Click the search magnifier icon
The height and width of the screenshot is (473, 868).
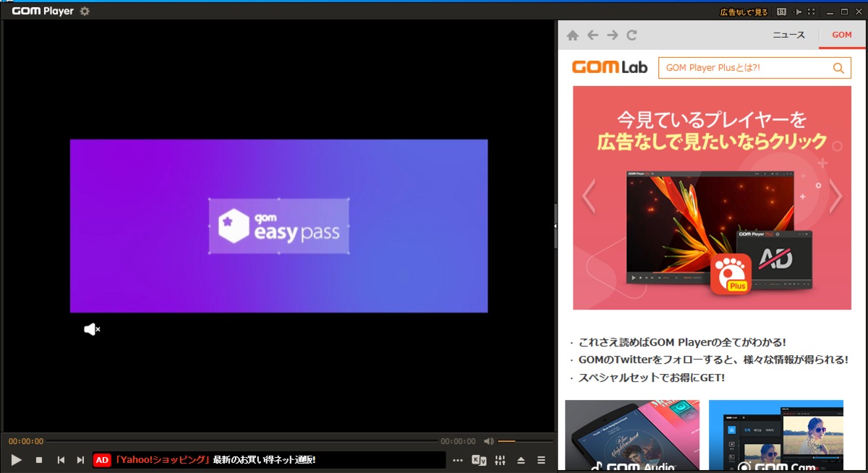pyautogui.click(x=839, y=68)
